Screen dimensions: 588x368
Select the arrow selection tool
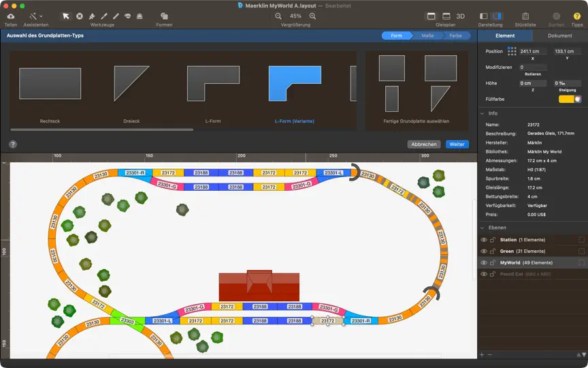click(x=66, y=16)
